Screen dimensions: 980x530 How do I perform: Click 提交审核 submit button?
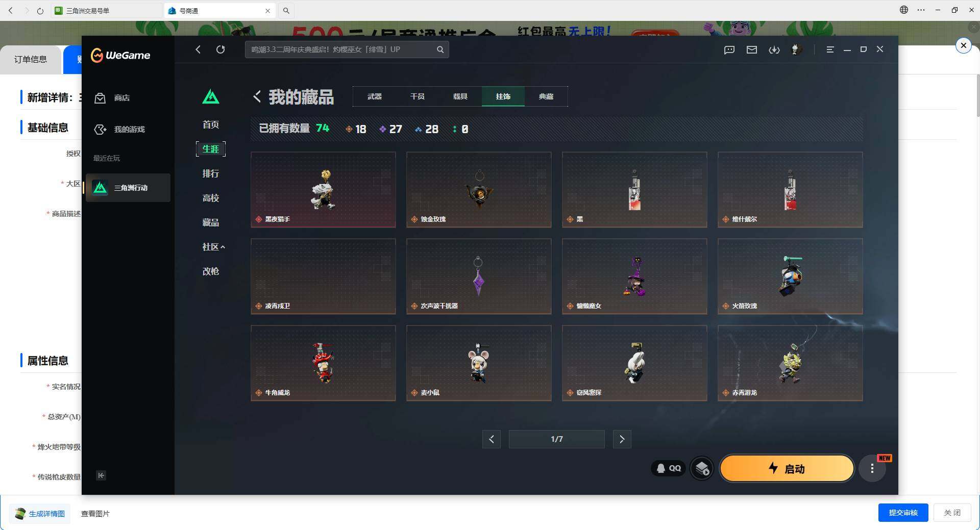coord(903,513)
